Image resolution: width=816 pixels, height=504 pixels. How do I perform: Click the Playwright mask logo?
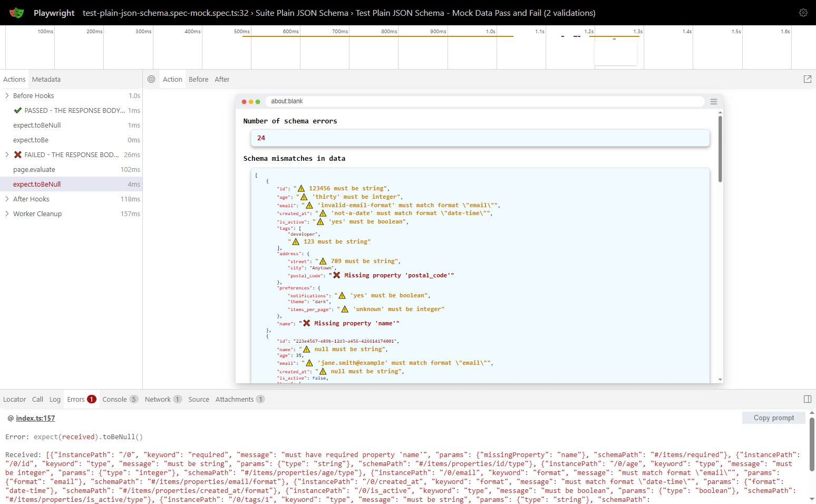pyautogui.click(x=16, y=12)
